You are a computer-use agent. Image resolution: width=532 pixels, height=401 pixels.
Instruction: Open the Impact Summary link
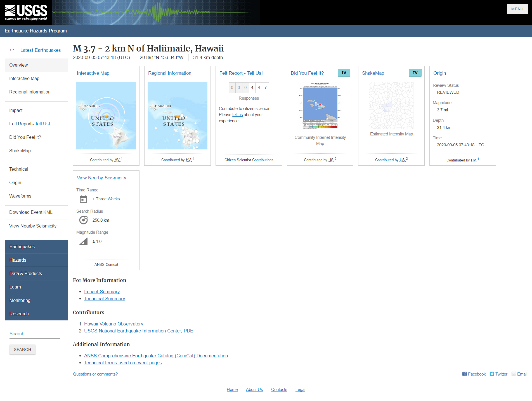tap(102, 292)
